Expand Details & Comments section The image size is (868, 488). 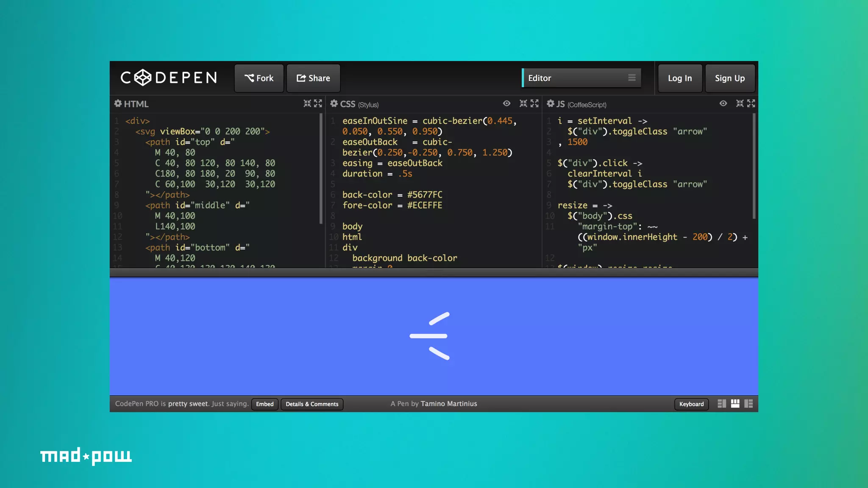312,404
